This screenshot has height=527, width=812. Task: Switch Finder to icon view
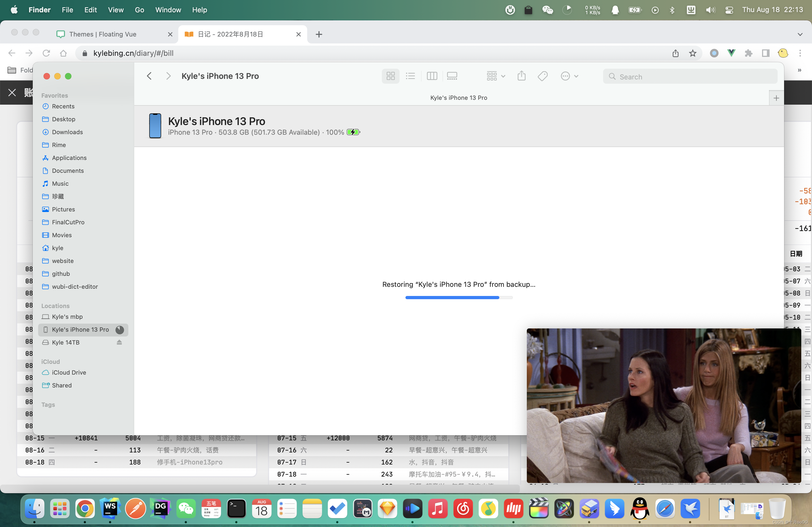click(390, 76)
